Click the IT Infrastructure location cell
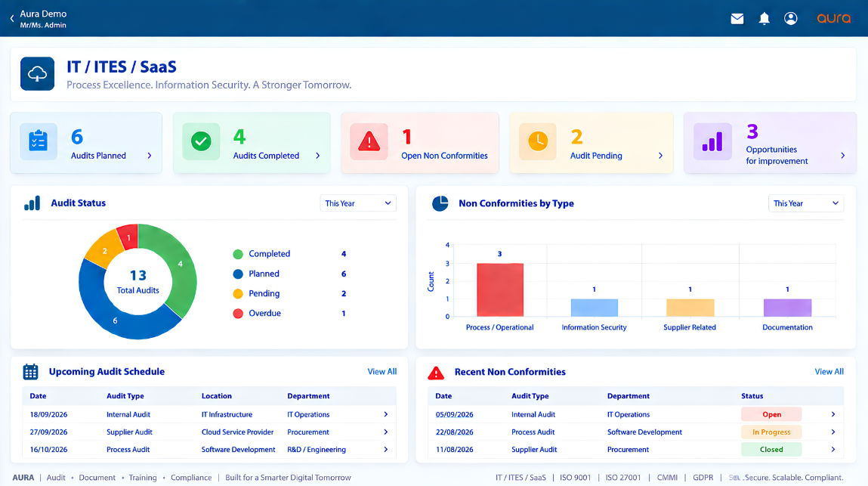The height and width of the screenshot is (486, 868). 227,414
